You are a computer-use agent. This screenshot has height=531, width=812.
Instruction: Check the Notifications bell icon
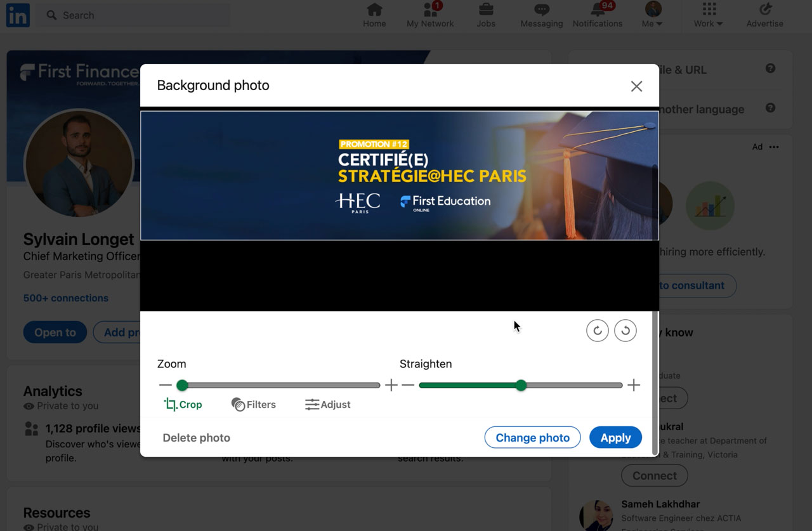(x=598, y=10)
